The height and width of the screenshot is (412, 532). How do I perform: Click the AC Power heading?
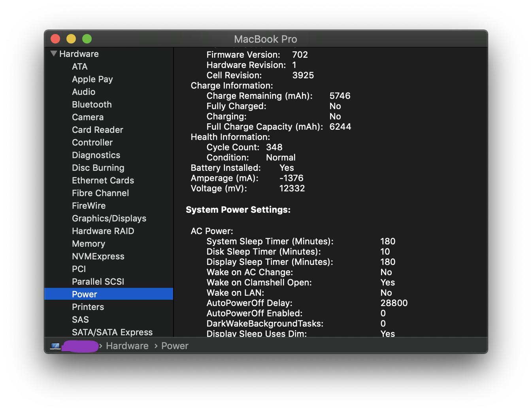tap(212, 231)
